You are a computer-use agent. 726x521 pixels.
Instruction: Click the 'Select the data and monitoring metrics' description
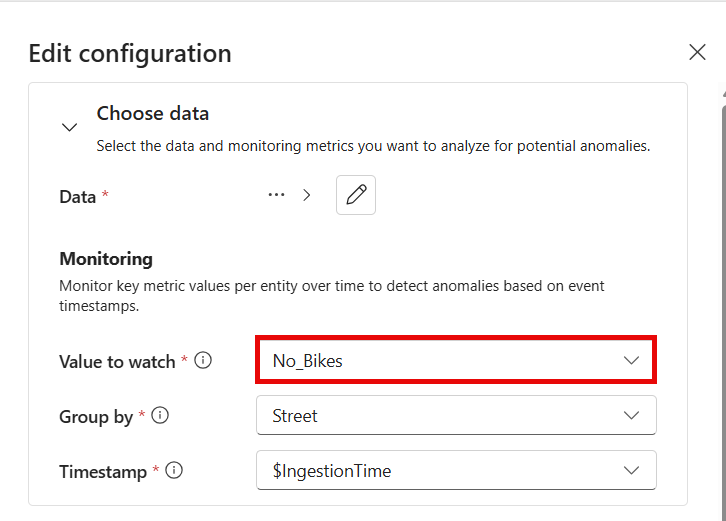tap(373, 146)
